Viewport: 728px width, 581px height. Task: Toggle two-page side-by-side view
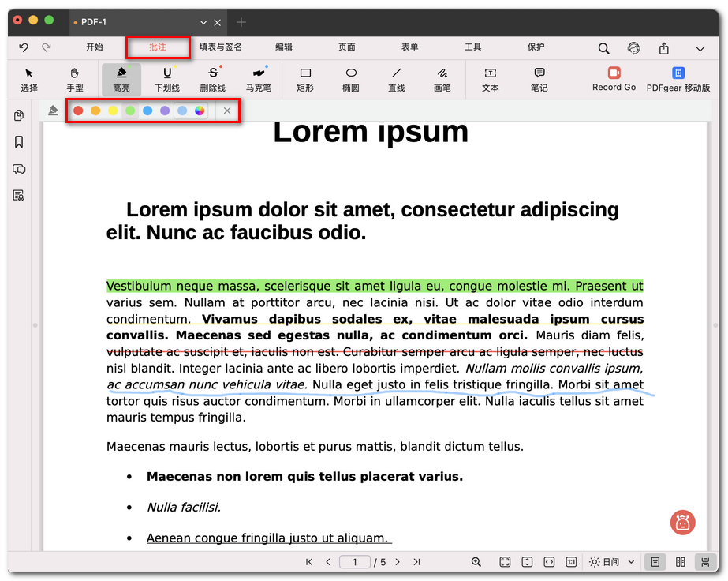coord(680,562)
